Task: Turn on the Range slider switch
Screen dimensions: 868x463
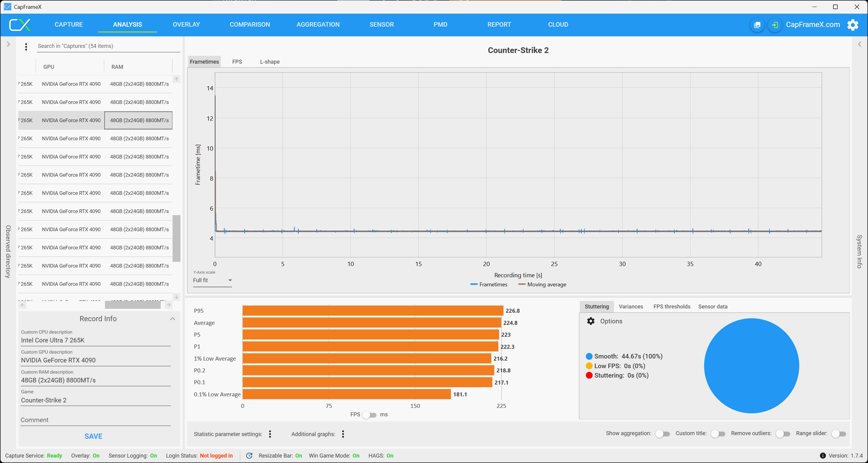Action: coord(838,434)
